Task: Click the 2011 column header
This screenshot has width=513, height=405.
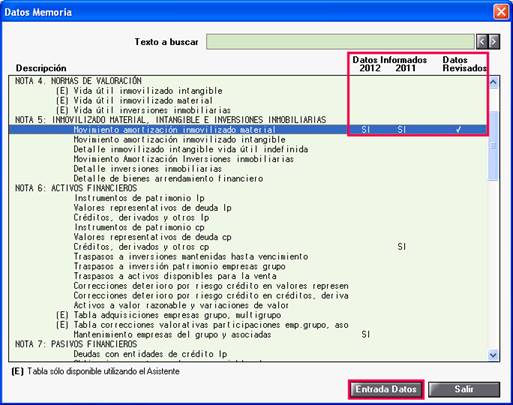Action: click(x=405, y=68)
